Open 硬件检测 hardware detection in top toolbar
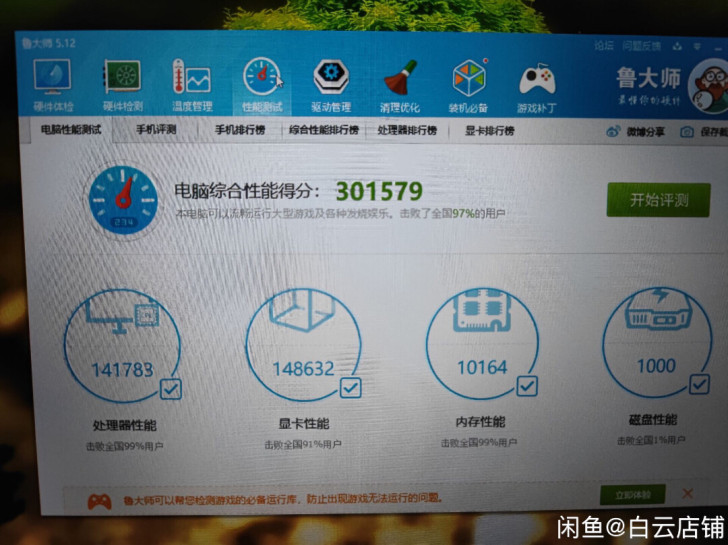Screen dimensions: 728x545 click(x=123, y=85)
